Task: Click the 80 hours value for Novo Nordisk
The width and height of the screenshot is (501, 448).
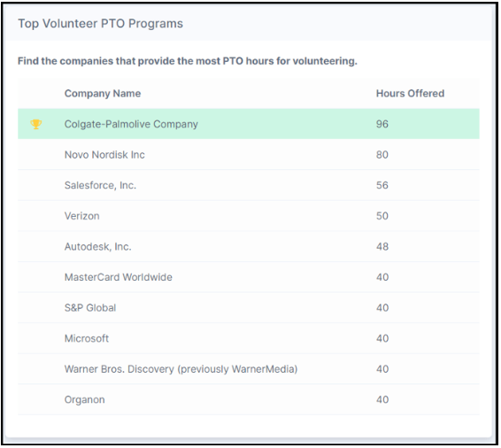Action: [382, 155]
